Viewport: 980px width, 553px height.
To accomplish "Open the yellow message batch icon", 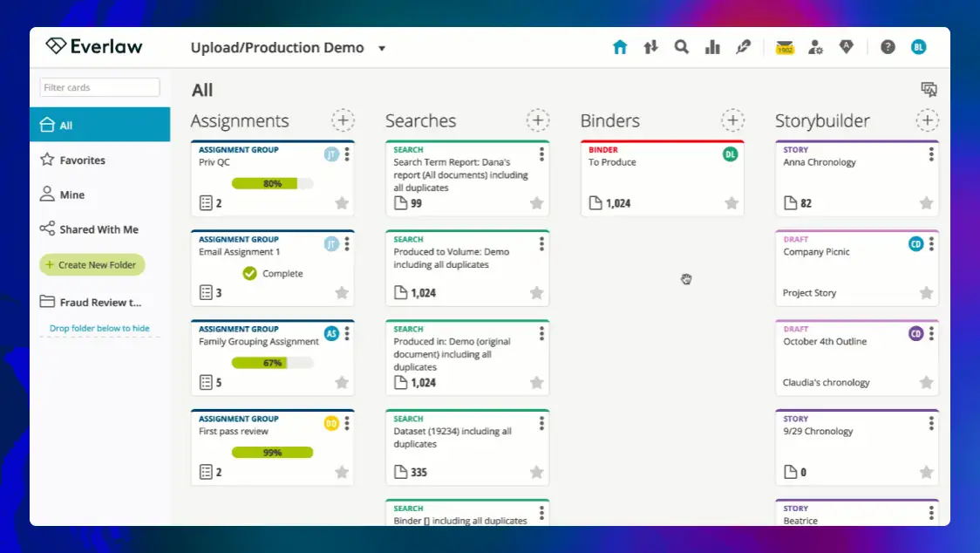I will (x=785, y=47).
